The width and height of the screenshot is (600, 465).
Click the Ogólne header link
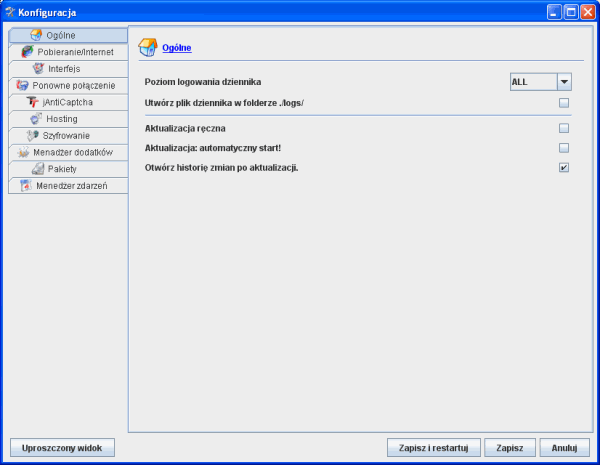click(177, 48)
